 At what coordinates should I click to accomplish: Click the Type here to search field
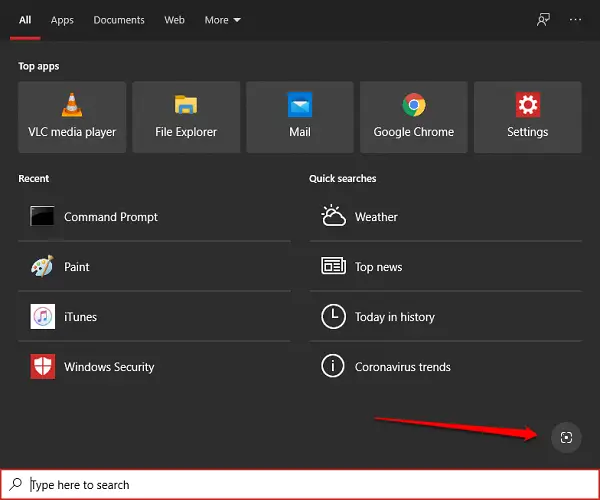click(300, 484)
